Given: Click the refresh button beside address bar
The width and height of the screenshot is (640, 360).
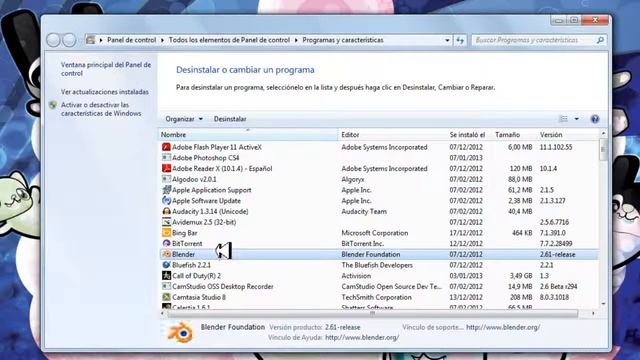Looking at the screenshot, I should coord(460,40).
